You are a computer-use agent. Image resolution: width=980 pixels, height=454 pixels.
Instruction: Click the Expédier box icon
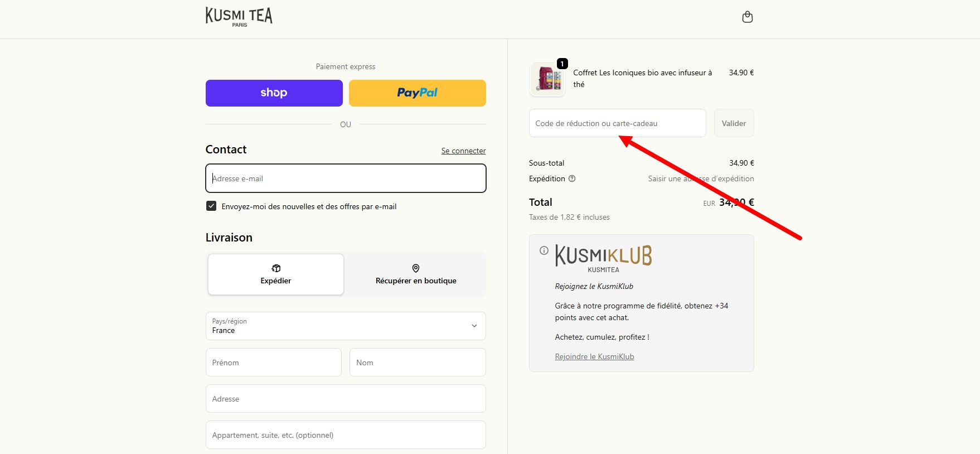pos(276,268)
